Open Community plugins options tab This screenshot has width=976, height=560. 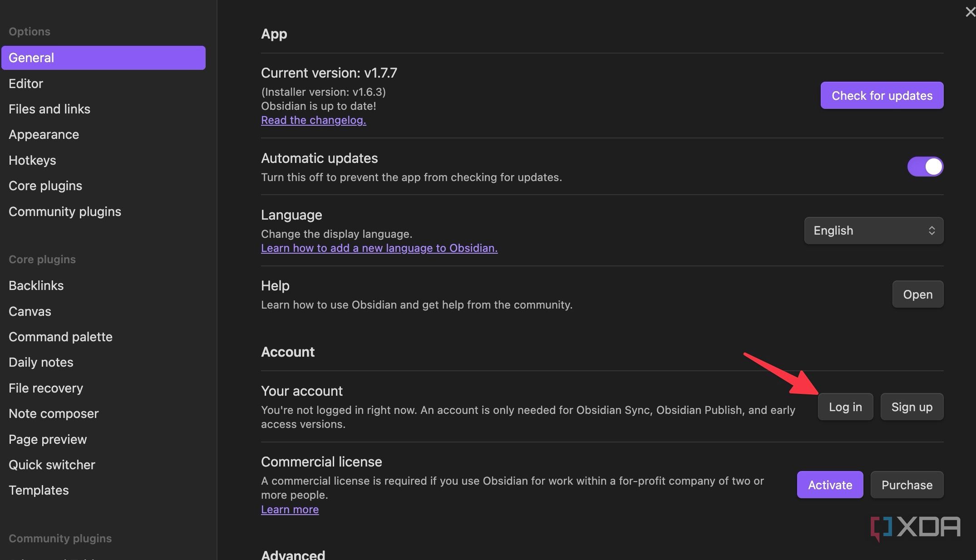(65, 211)
